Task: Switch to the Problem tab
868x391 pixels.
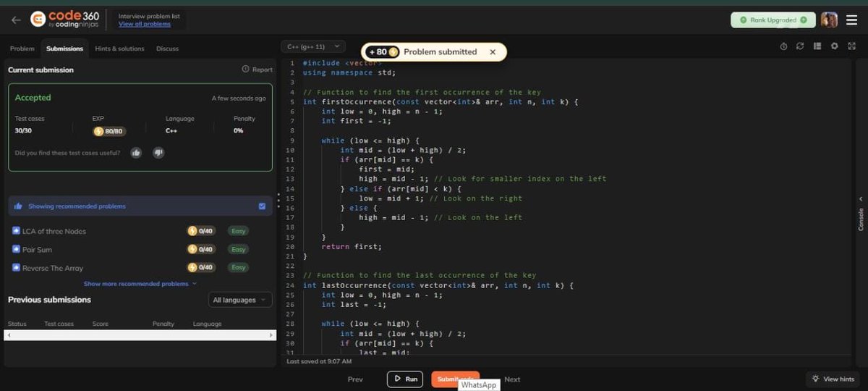Action: coord(22,49)
